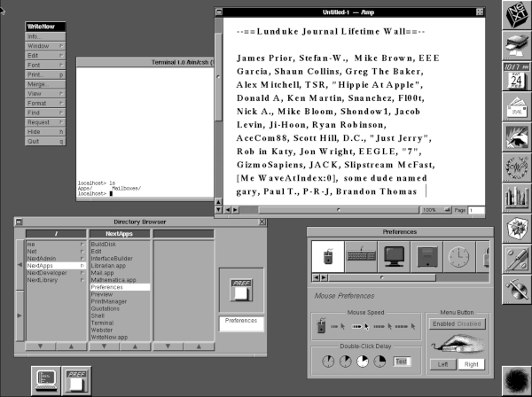
Task: Choose Merge menu item
Action: 45,84
